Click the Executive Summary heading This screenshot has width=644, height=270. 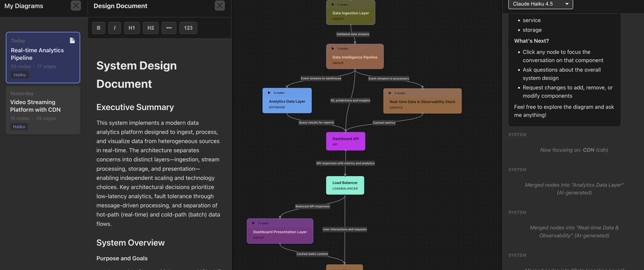(x=135, y=107)
